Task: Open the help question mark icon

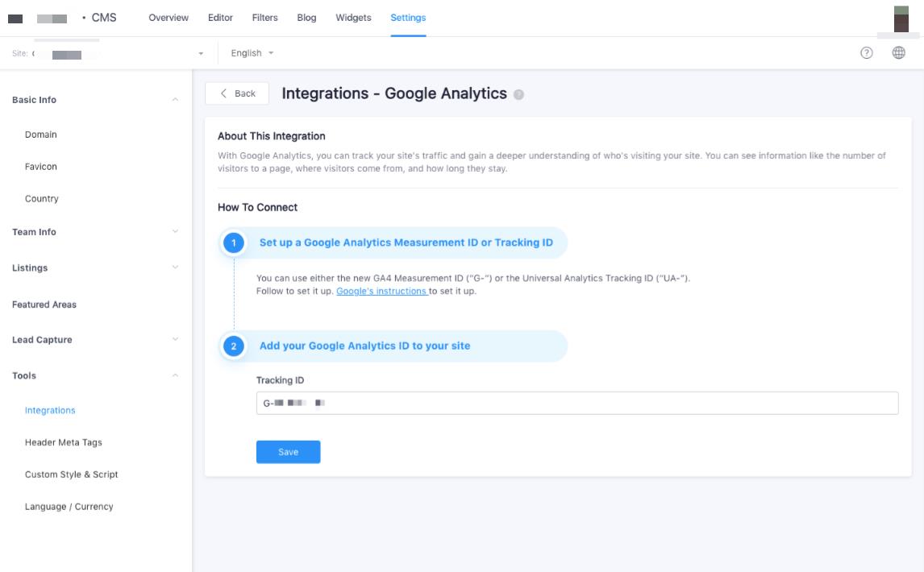Action: tap(866, 53)
